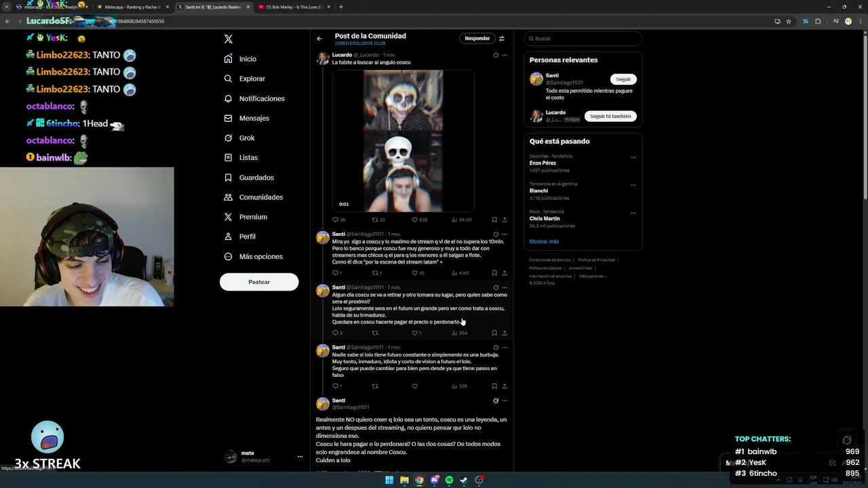The width and height of the screenshot is (868, 488).
Task: Bookmark Lucardo's skull video post
Action: (x=494, y=220)
